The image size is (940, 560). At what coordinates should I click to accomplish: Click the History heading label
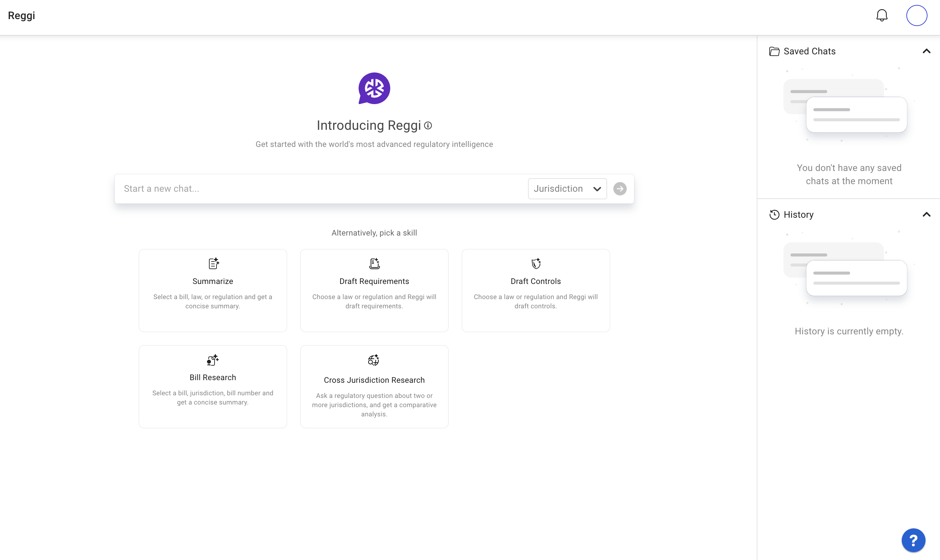[x=798, y=215]
